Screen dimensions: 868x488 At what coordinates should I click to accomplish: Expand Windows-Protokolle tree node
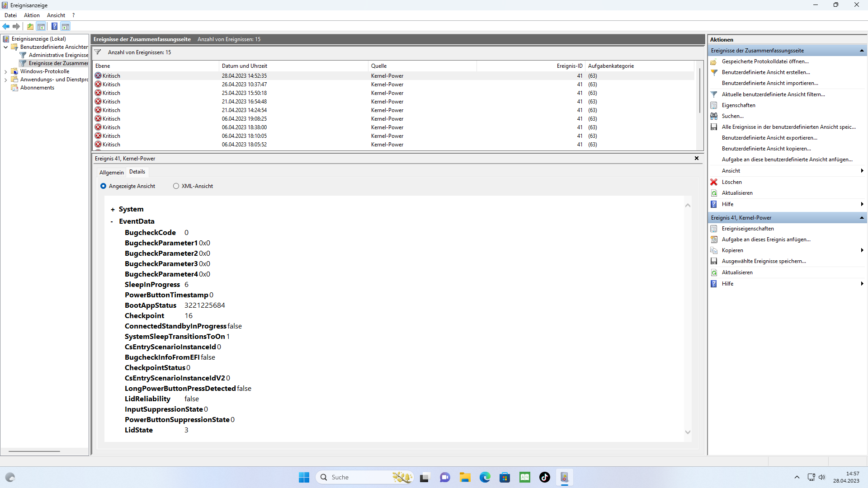[x=5, y=71]
